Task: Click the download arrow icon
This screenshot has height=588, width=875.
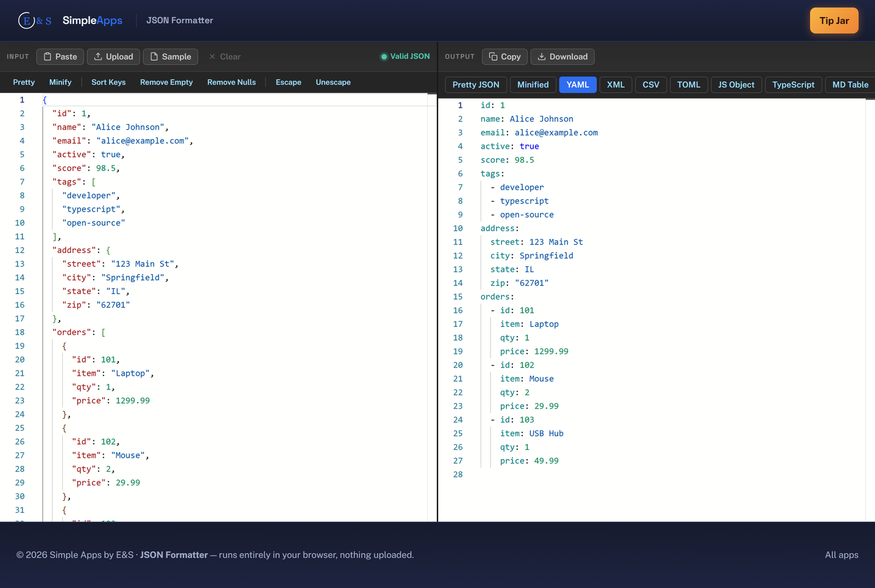Action: click(x=541, y=56)
